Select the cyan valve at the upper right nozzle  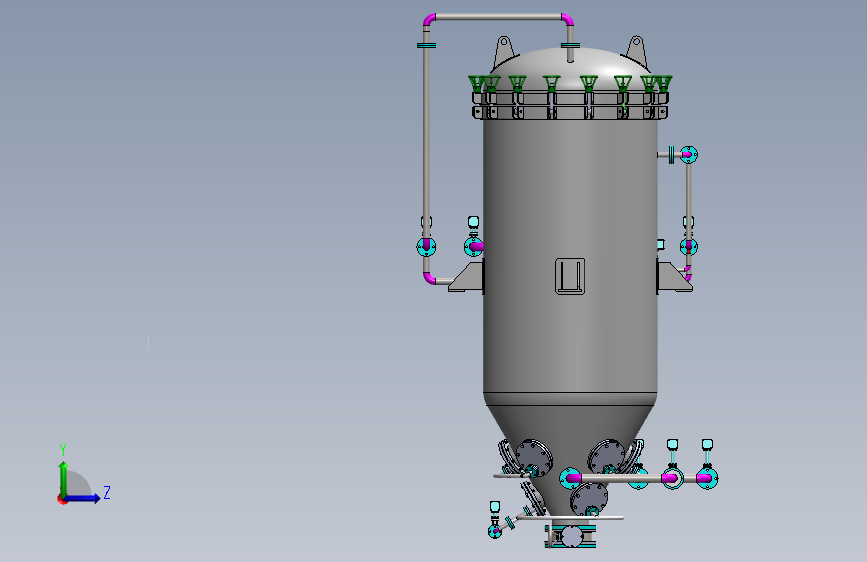click(x=688, y=154)
